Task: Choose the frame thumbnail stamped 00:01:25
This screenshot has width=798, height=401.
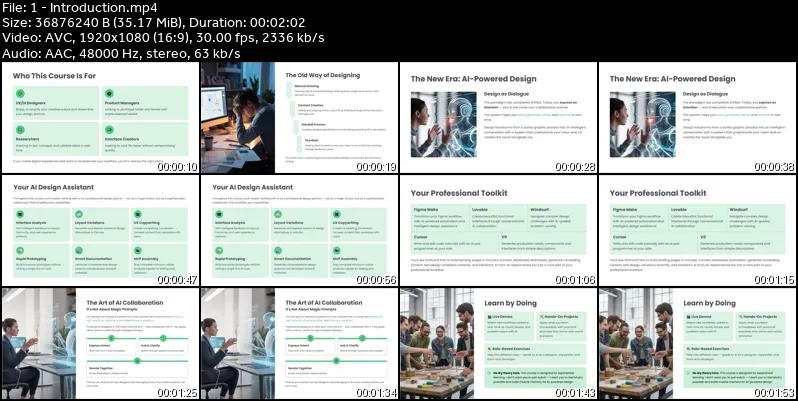Action: (x=100, y=343)
